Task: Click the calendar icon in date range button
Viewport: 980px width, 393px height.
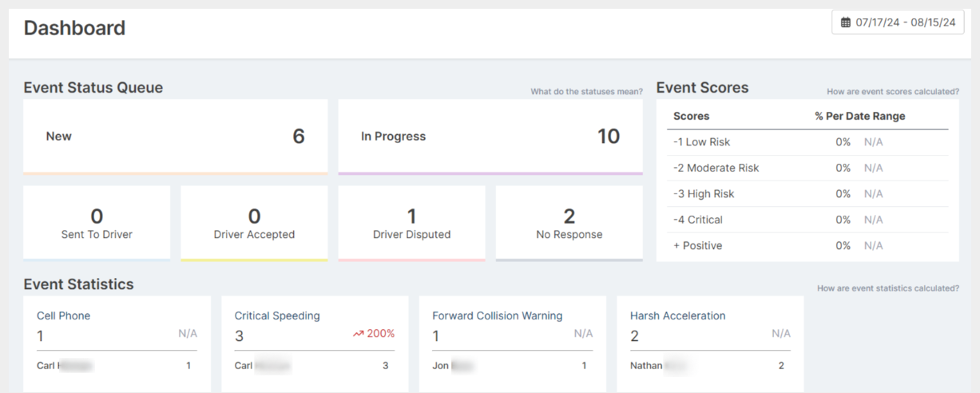Action: pyautogui.click(x=846, y=22)
